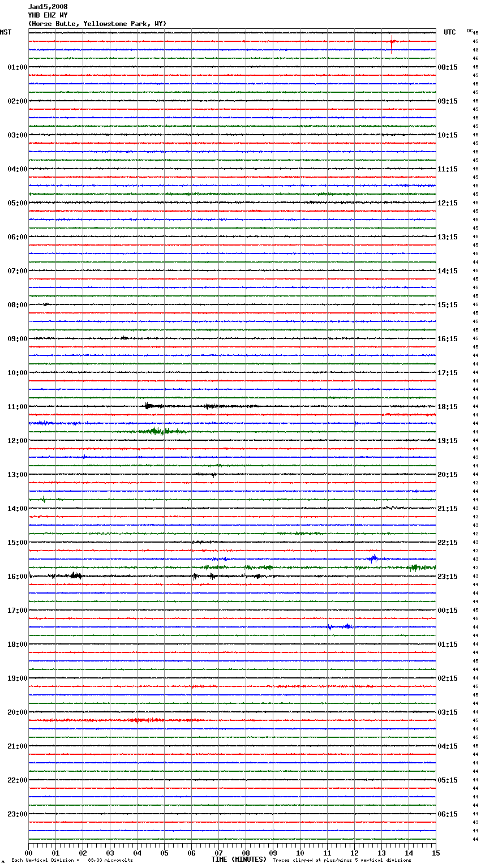481x868 pixels.
Task: Select the 03:00 MST time label
Action: (x=18, y=135)
